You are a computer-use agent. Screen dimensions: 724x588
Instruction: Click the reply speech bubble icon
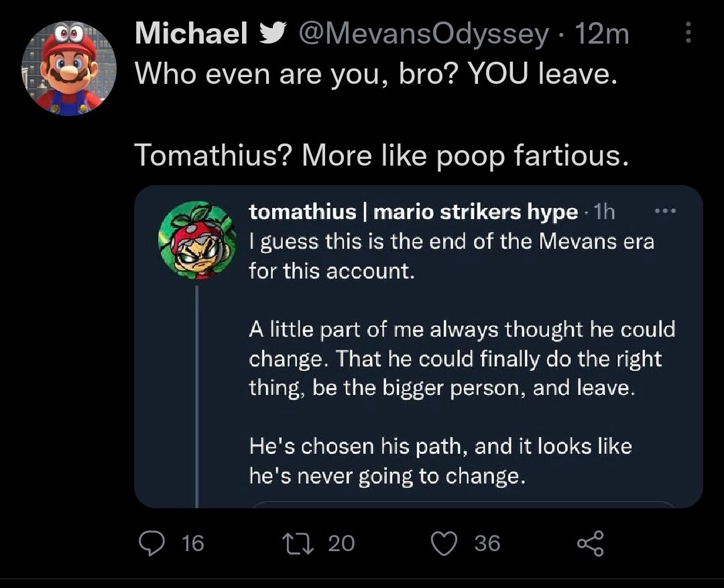pos(150,542)
